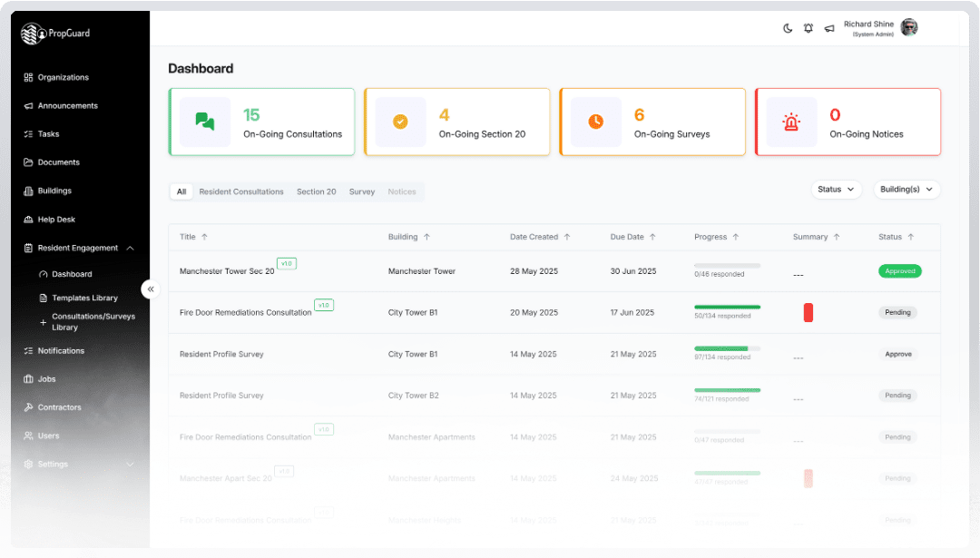Open the Organizations sidebar item
Screen dimensions: 980x558
(x=63, y=77)
